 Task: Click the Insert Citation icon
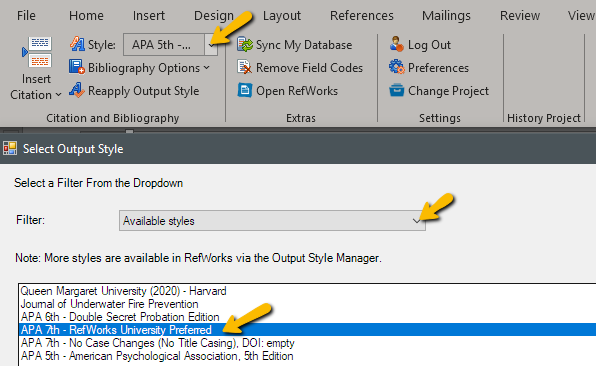(x=37, y=52)
